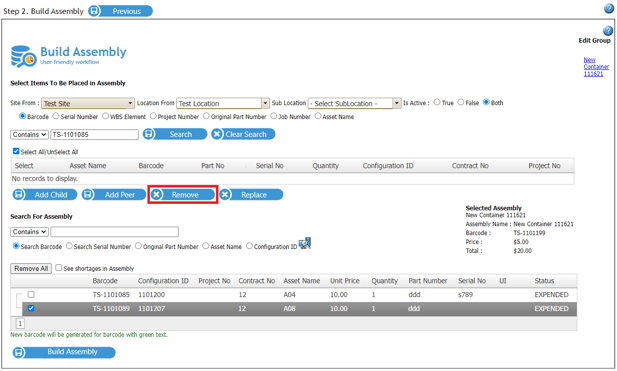Click configuration ID cell 1101207
The height and width of the screenshot is (371, 617).
pyautogui.click(x=151, y=309)
